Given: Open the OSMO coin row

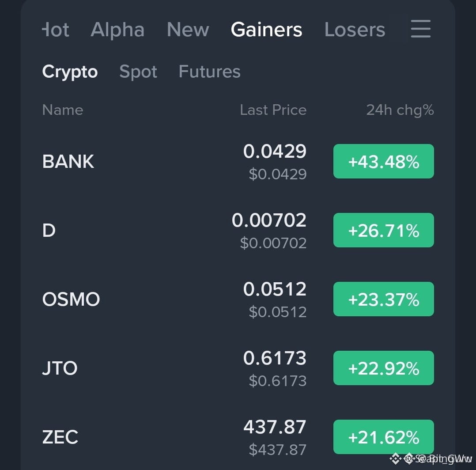Looking at the screenshot, I should (x=238, y=299).
